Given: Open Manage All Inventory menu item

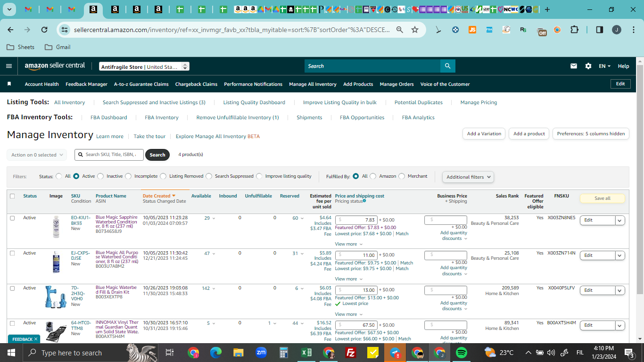Looking at the screenshot, I should [x=313, y=84].
